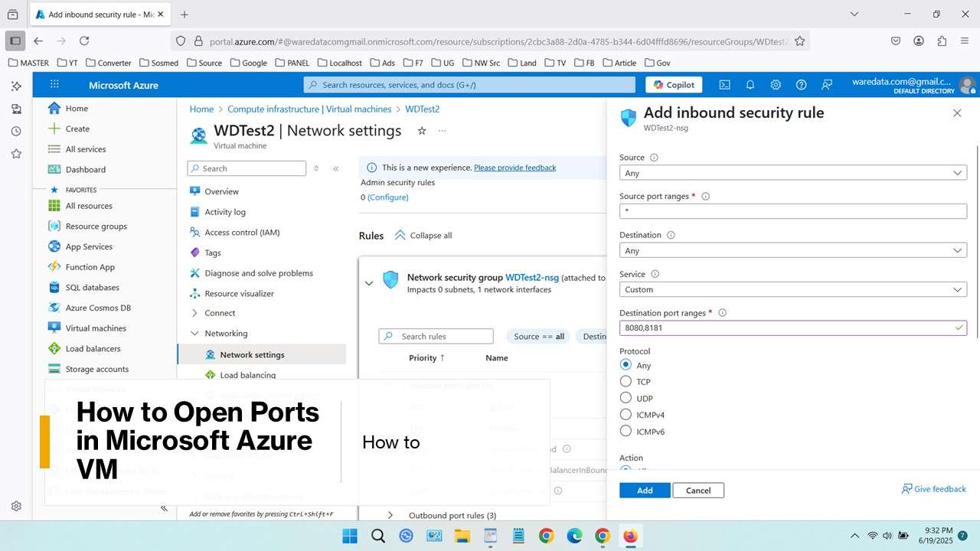Open recent items via the clock icon
Image resolution: width=980 pixels, height=551 pixels.
point(16,132)
